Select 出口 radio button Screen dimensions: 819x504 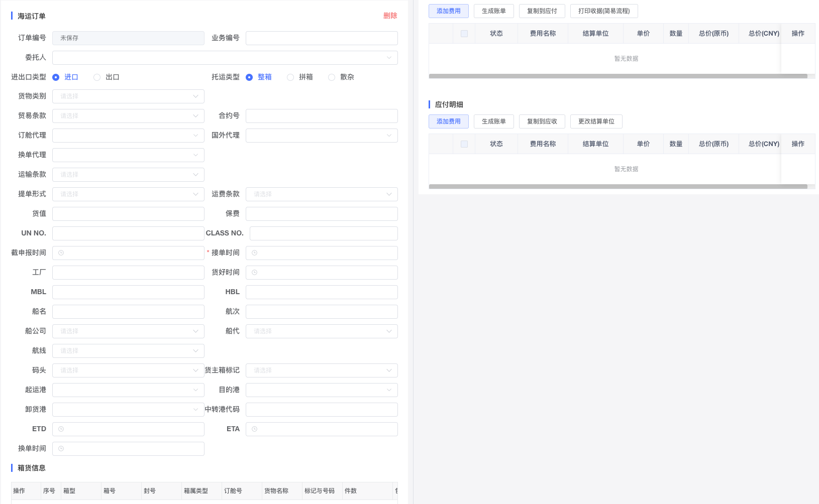coord(97,77)
